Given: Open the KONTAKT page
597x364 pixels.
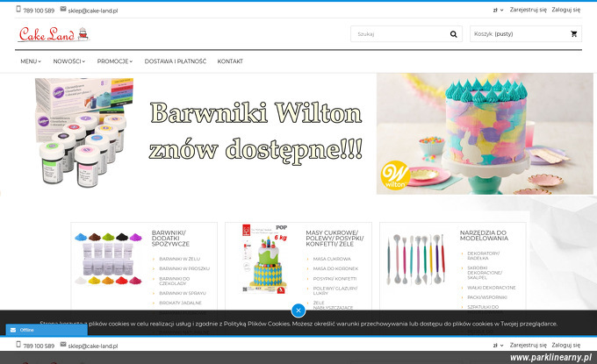Looking at the screenshot, I should pos(230,61).
